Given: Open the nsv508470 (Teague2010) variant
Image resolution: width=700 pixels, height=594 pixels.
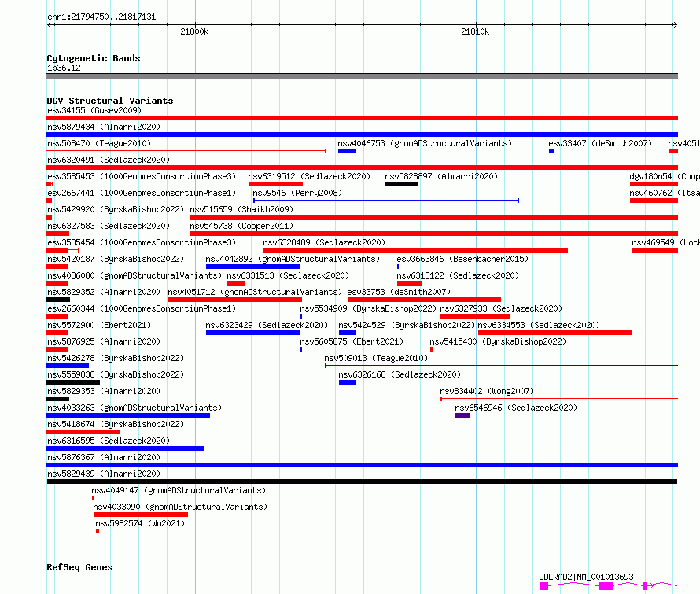Looking at the screenshot, I should coord(99,143).
